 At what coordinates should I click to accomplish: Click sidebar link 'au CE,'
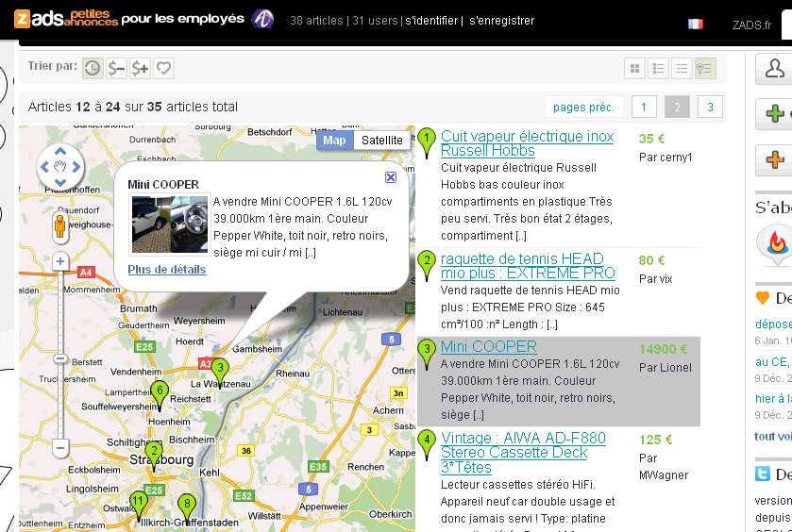click(x=773, y=362)
